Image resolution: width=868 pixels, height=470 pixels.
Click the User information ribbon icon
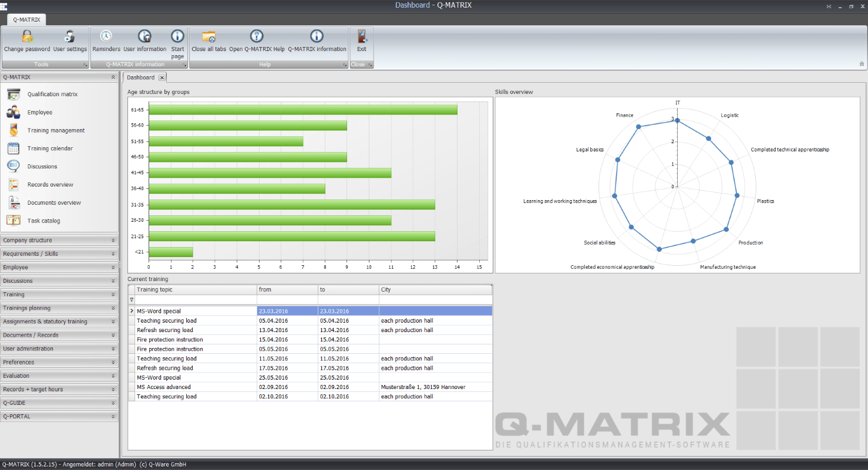click(x=144, y=37)
